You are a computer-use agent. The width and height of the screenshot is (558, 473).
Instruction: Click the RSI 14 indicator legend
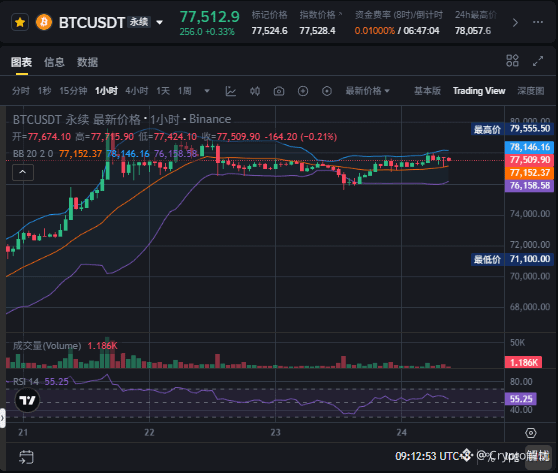[26, 382]
